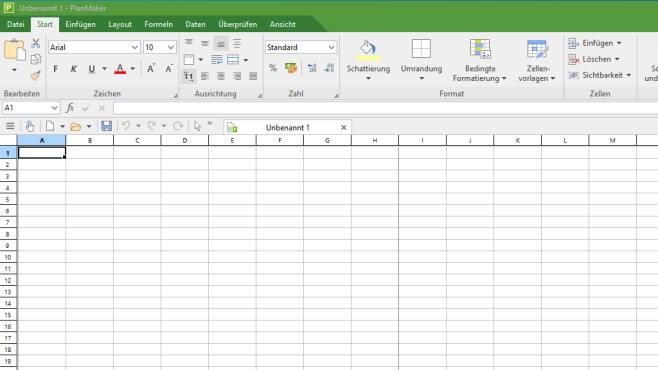Viewport: 658px width, 370px height.
Task: Align cell content to bottom
Action: pyautogui.click(x=221, y=43)
